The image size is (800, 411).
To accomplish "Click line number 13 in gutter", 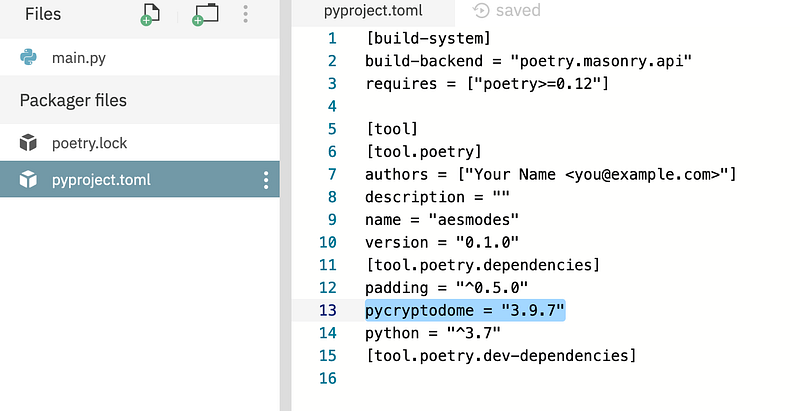I will click(328, 310).
